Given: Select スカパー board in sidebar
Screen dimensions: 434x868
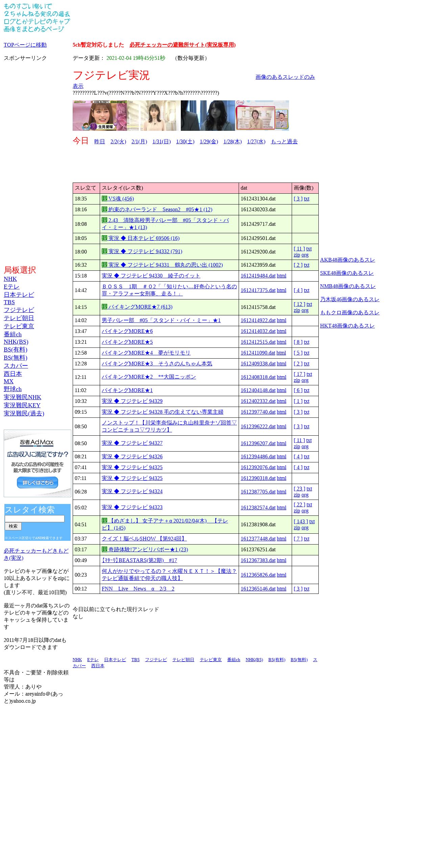Looking at the screenshot, I should click(16, 366).
